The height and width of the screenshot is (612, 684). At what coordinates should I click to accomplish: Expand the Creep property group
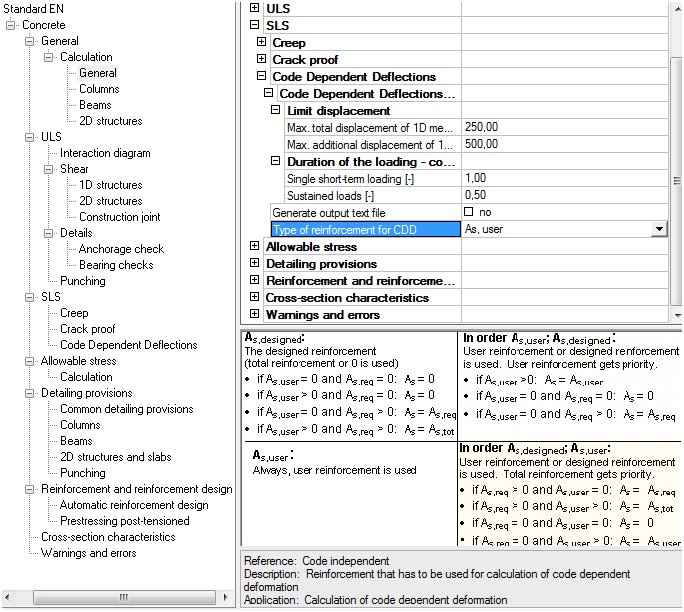(262, 42)
